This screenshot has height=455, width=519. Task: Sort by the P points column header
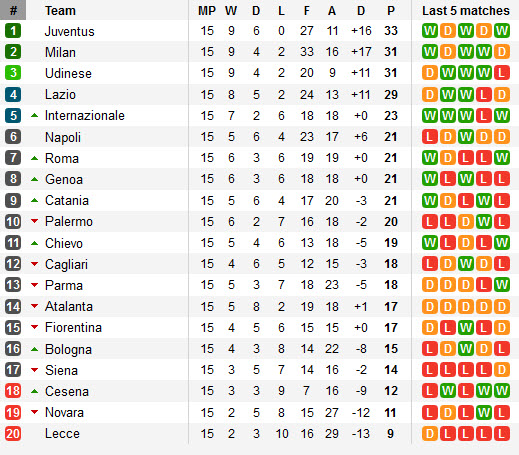pos(391,11)
